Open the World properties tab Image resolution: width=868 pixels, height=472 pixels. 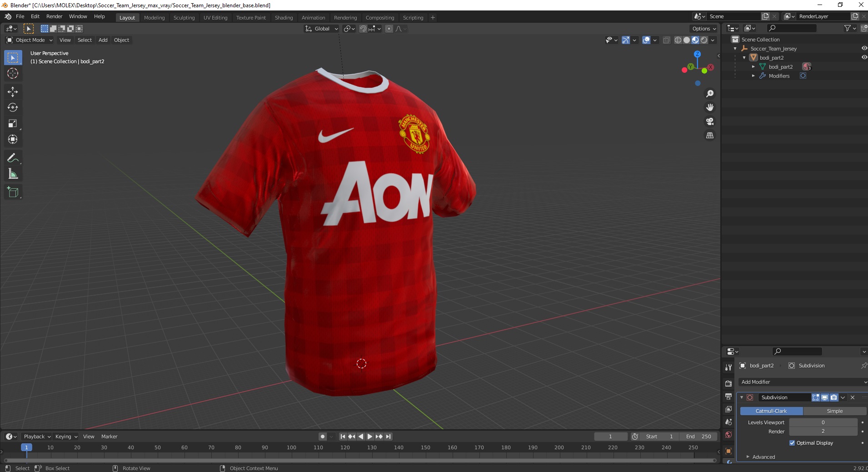coord(728,435)
